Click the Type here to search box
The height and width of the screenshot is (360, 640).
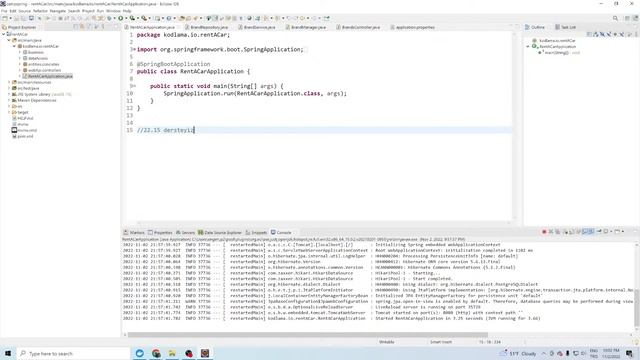click(73, 353)
